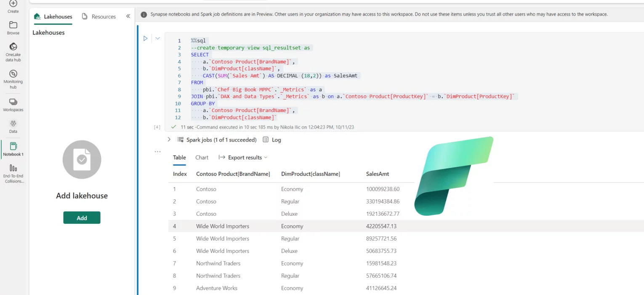The width and height of the screenshot is (644, 295).
Task: Click the info icon in preview banner
Action: pos(144,14)
